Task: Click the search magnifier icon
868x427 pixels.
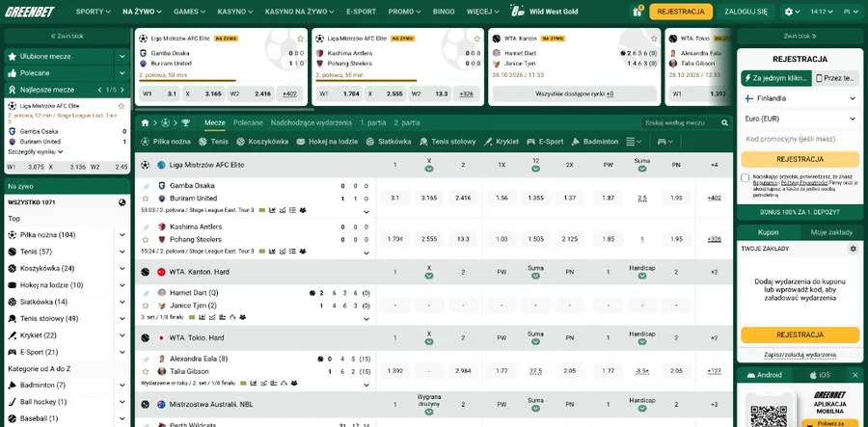Action: point(724,122)
